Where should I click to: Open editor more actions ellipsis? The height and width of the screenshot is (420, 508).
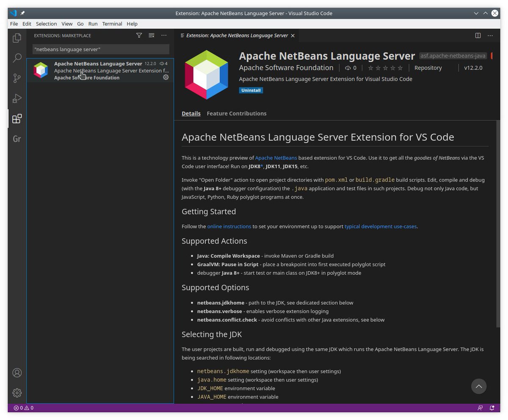(x=490, y=36)
